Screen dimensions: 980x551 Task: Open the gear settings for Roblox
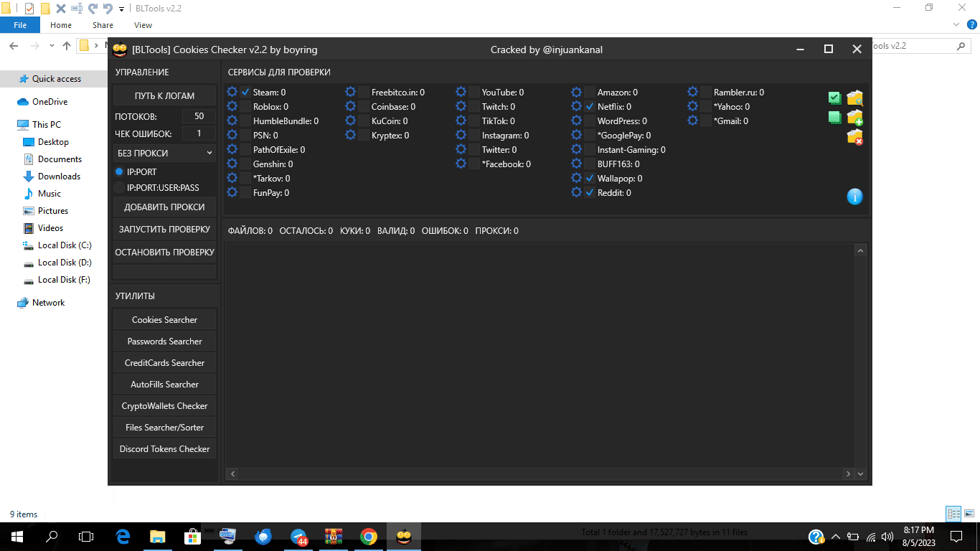[x=232, y=106]
